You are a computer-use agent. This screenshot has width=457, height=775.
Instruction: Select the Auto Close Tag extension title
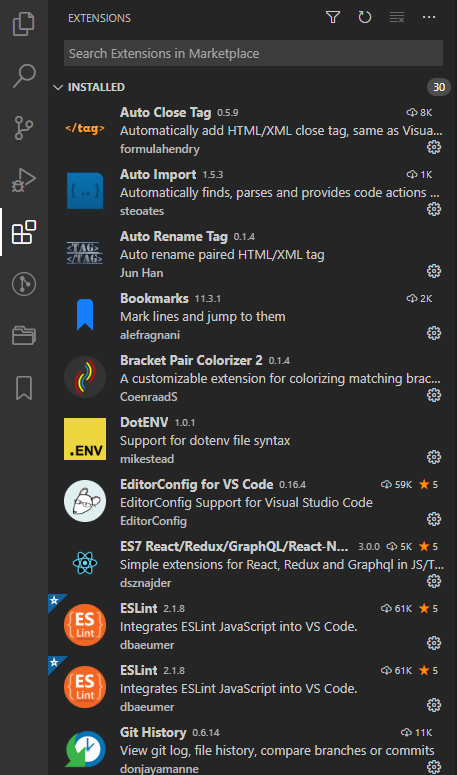pyautogui.click(x=166, y=113)
